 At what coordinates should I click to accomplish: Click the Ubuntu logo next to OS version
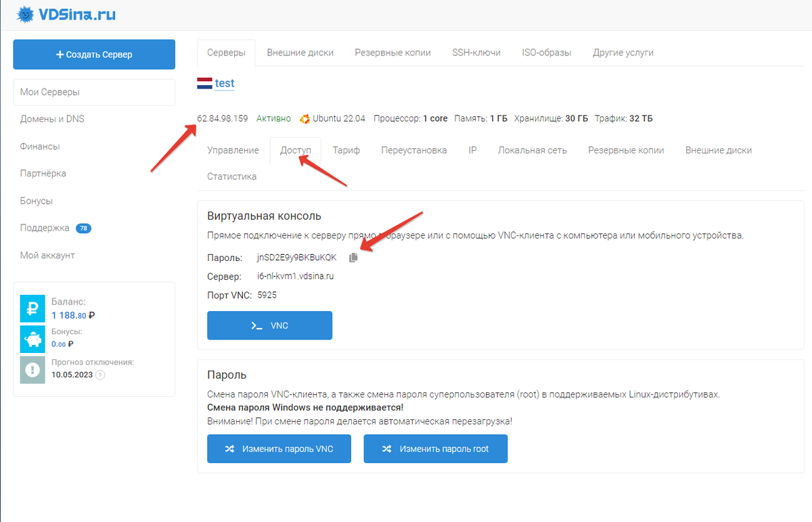pos(305,118)
